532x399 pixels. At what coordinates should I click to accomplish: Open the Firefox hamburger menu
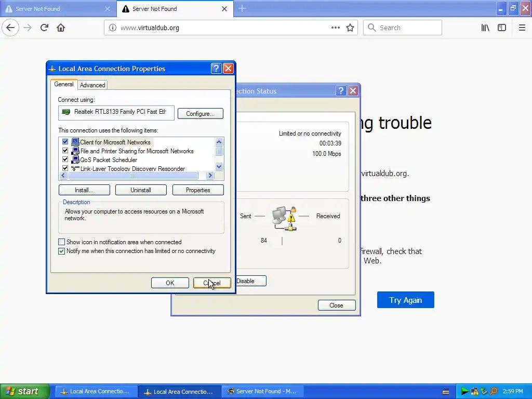click(522, 28)
